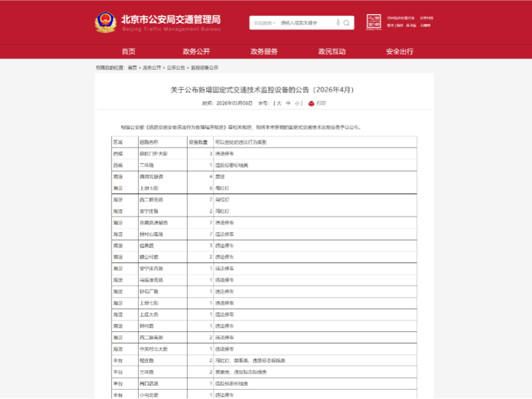Click 监控设备公示 in the breadcrumb trail

pos(205,68)
